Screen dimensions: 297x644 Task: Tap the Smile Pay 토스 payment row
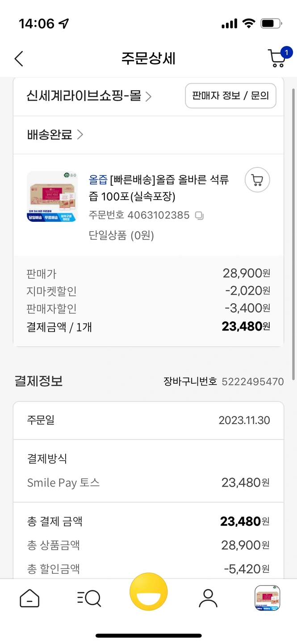tap(148, 483)
